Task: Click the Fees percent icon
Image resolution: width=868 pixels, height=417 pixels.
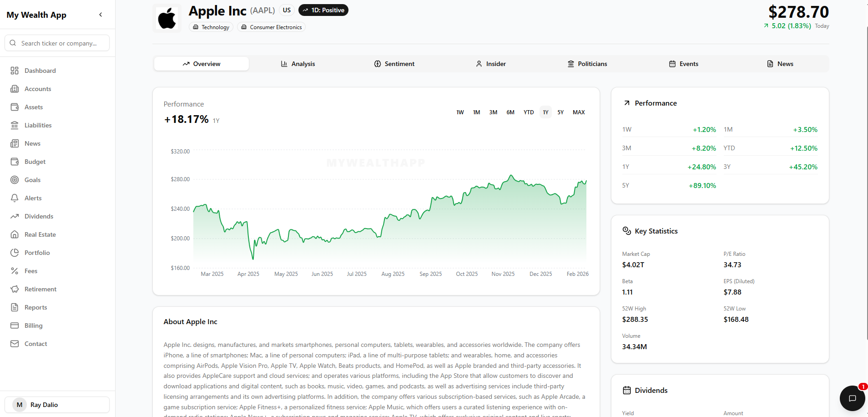Action: [x=15, y=271]
